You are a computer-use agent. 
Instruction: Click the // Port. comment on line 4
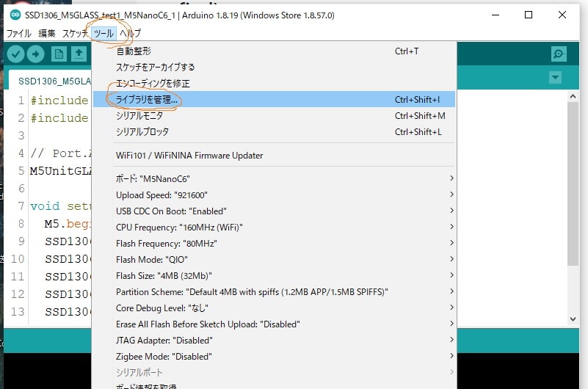pyautogui.click(x=61, y=153)
